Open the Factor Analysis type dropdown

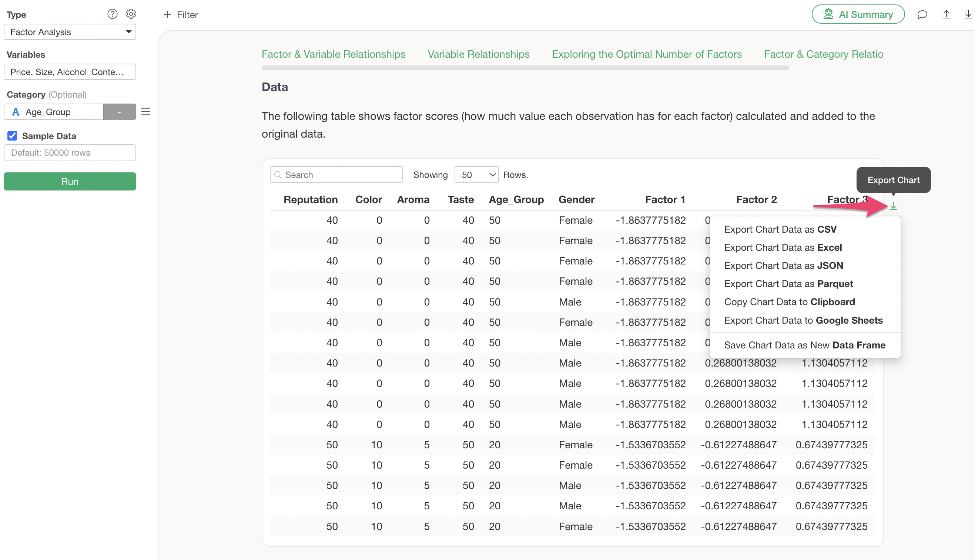[70, 32]
